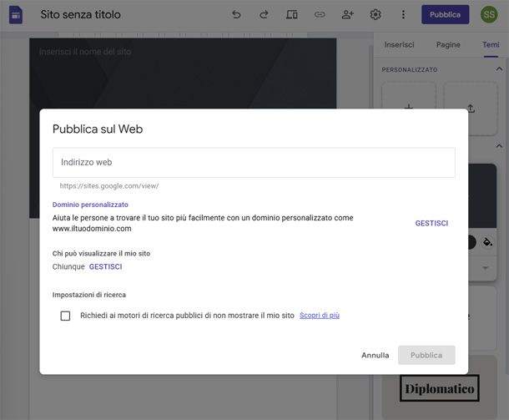Select the Temi tab
Screen dimensions: 509x420
point(491,44)
